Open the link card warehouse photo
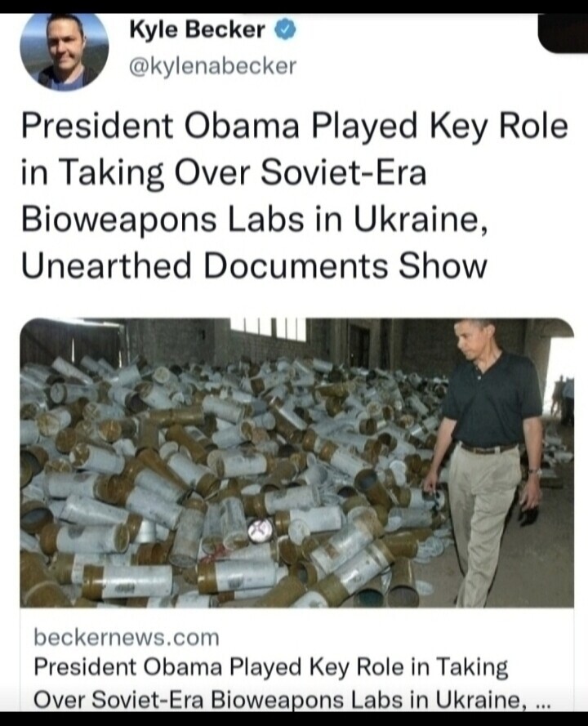This screenshot has width=588, height=726. [296, 462]
